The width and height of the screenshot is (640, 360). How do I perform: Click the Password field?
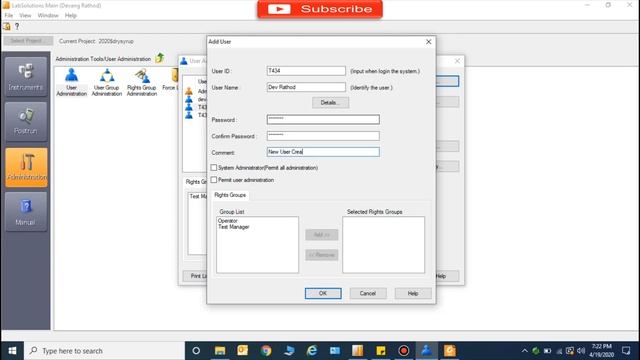click(323, 119)
